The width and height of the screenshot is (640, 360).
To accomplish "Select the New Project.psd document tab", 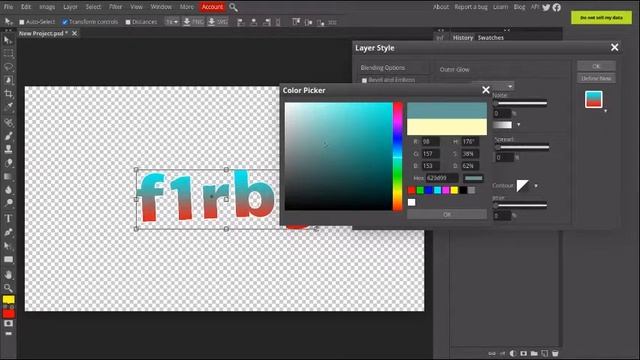I will [x=43, y=33].
